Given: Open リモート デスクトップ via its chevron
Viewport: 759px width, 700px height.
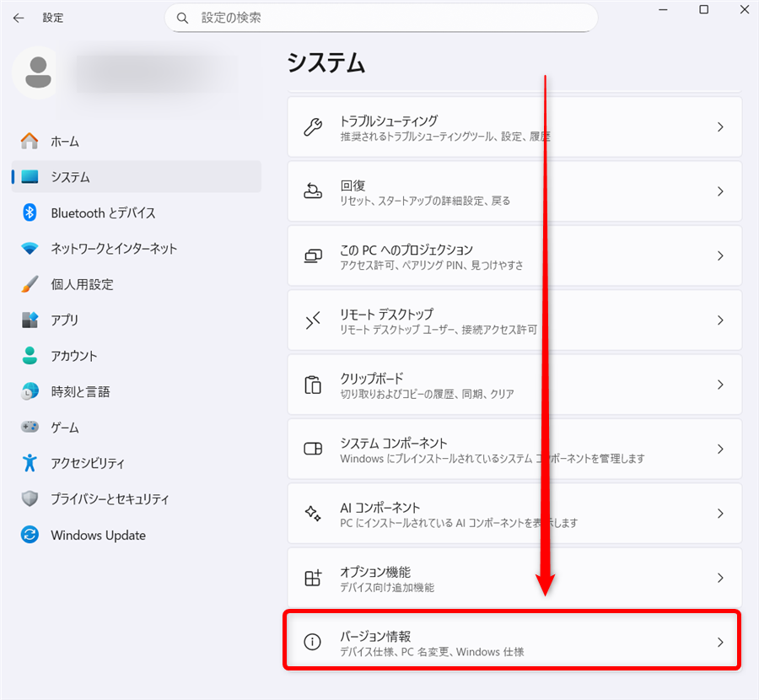Looking at the screenshot, I should click(x=719, y=320).
